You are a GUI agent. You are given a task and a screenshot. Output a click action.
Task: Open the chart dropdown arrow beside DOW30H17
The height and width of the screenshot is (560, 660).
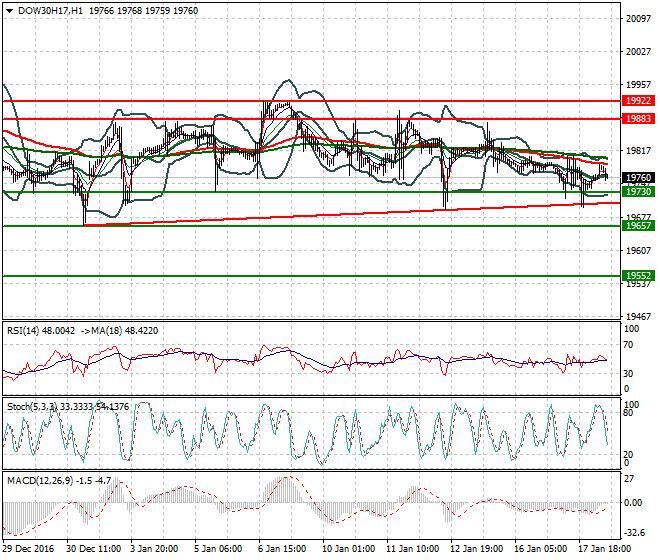pyautogui.click(x=10, y=11)
